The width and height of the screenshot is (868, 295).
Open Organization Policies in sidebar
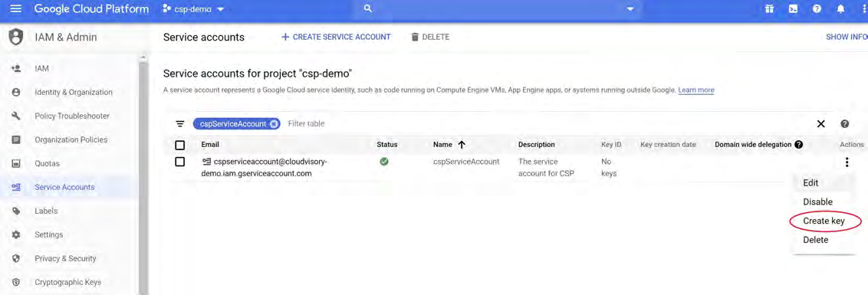pos(71,140)
